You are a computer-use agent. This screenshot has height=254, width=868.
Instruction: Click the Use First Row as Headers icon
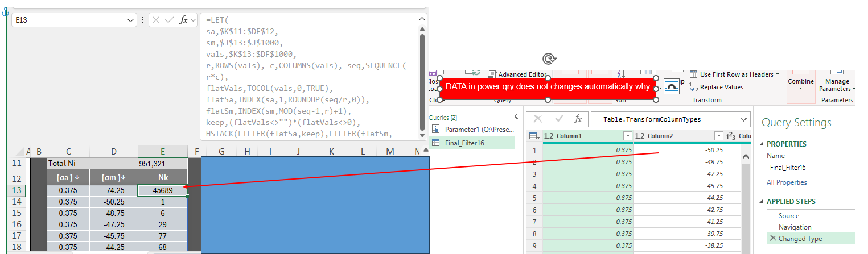tap(693, 74)
